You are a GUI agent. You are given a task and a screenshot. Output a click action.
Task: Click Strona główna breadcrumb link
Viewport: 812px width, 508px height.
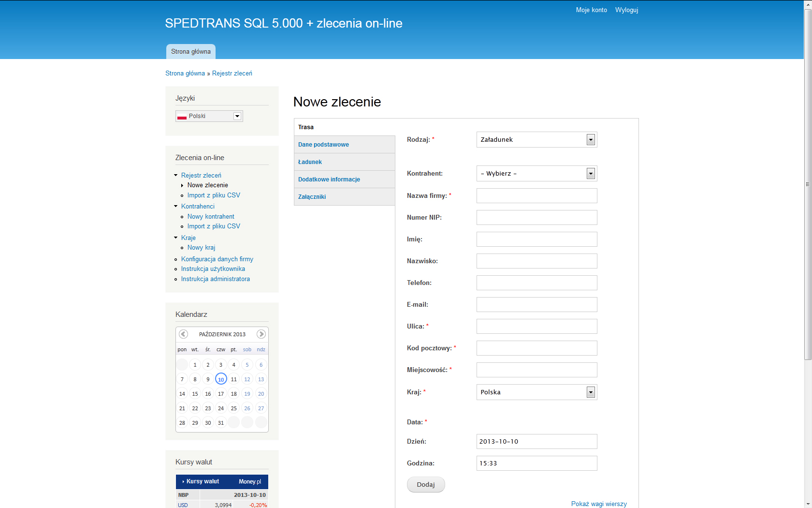click(185, 74)
